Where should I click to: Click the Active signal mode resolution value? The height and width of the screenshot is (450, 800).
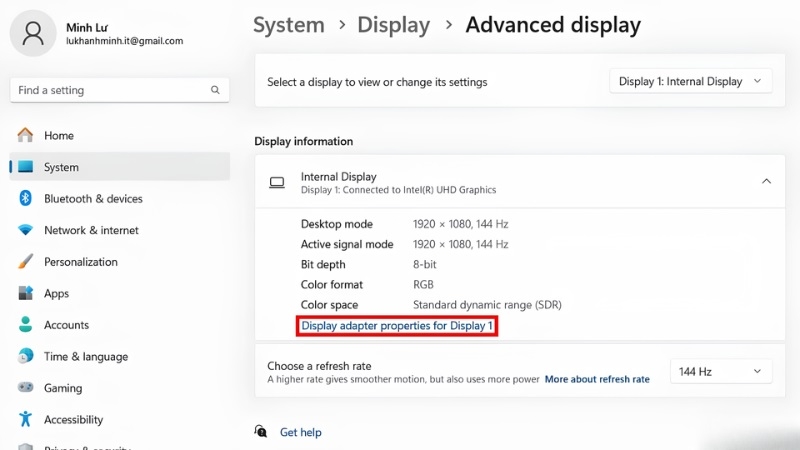[x=460, y=244]
